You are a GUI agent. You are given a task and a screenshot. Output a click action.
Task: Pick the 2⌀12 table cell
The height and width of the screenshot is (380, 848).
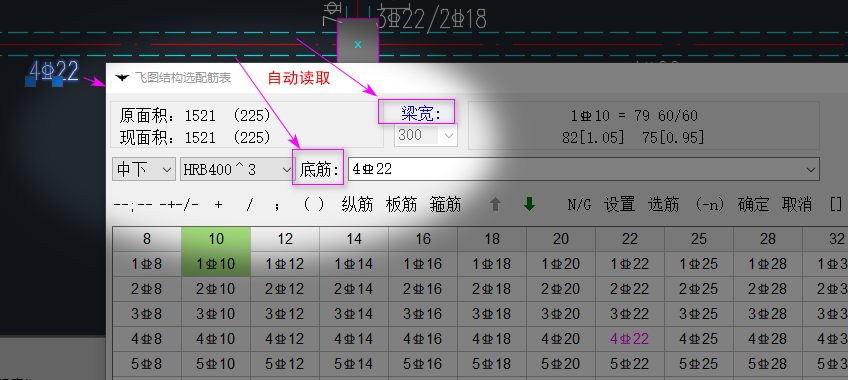[x=284, y=289]
